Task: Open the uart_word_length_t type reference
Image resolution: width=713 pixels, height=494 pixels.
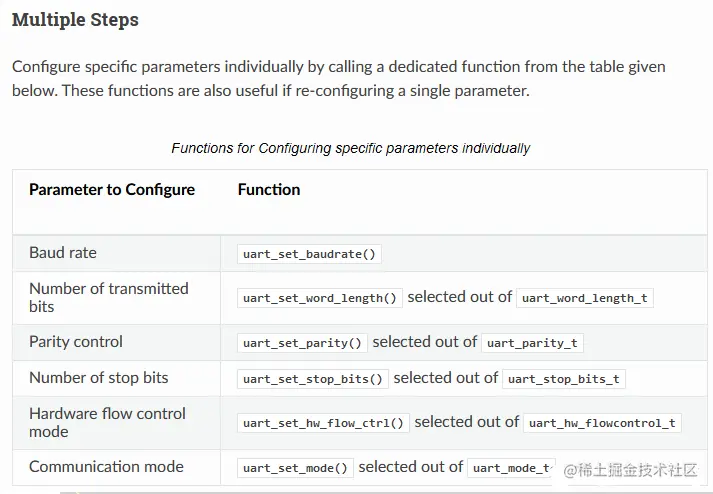Action: point(584,298)
